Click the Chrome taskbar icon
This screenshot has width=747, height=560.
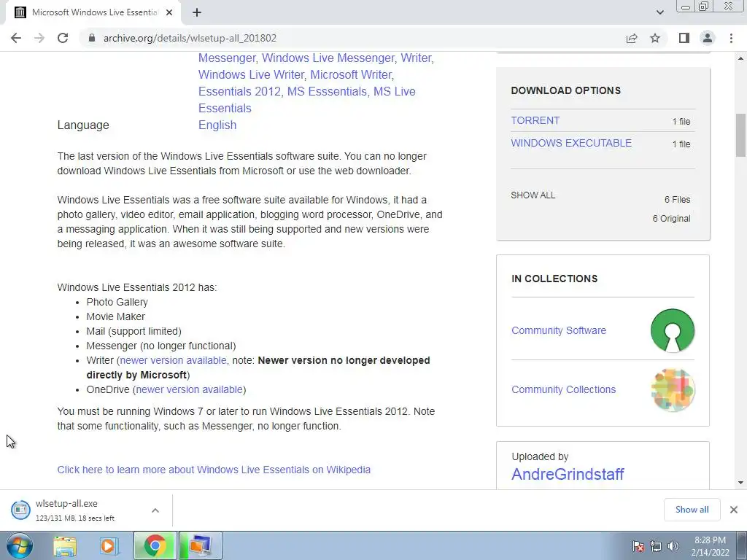[155, 545]
